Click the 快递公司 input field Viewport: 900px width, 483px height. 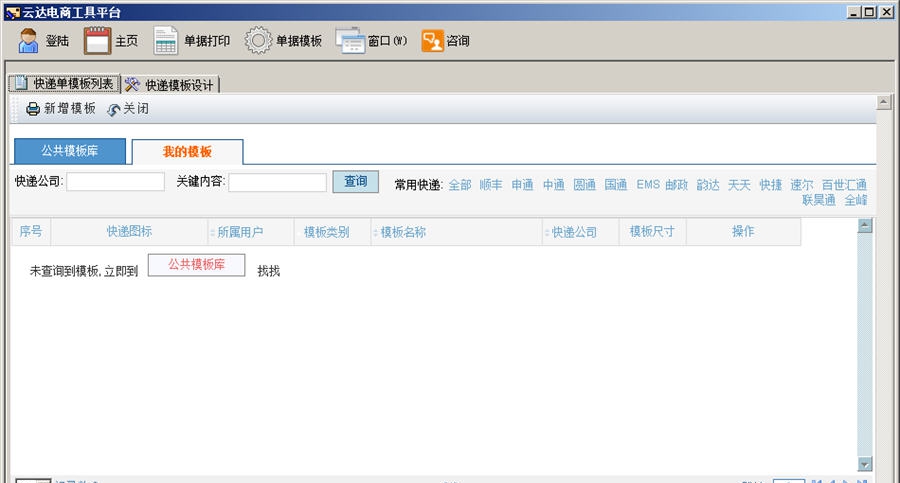coord(115,181)
